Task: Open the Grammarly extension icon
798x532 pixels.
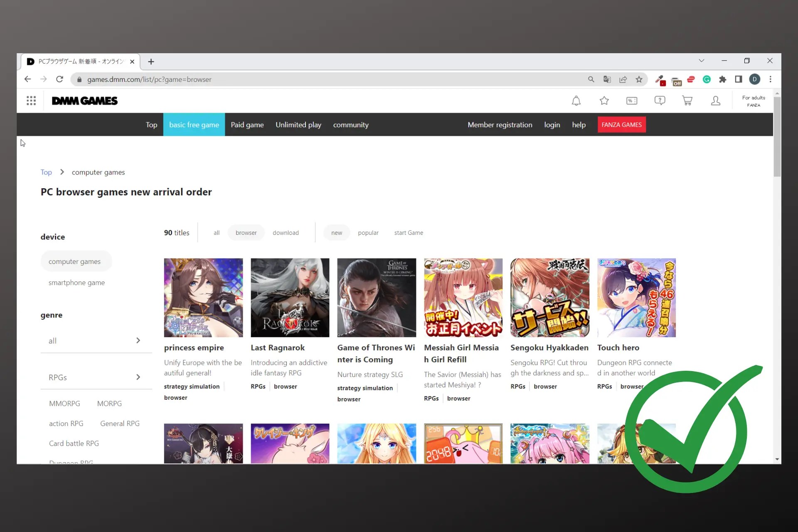Action: 707,79
